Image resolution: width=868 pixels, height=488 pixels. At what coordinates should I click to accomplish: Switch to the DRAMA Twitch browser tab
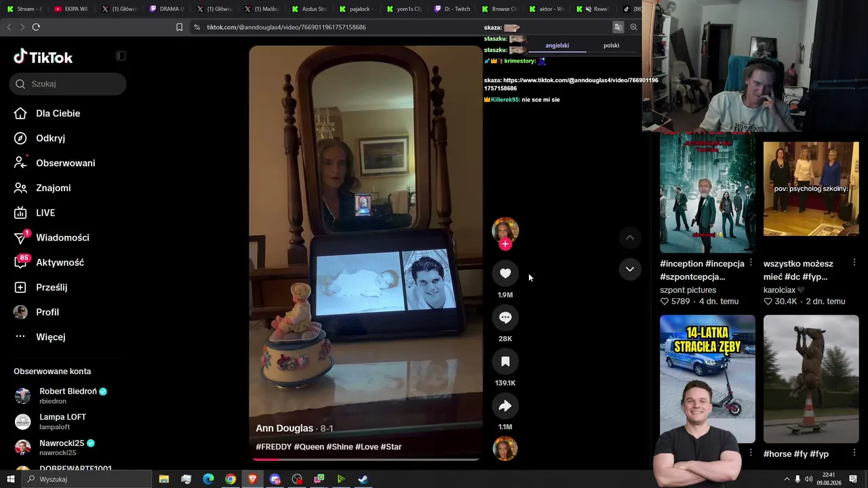pyautogui.click(x=166, y=9)
